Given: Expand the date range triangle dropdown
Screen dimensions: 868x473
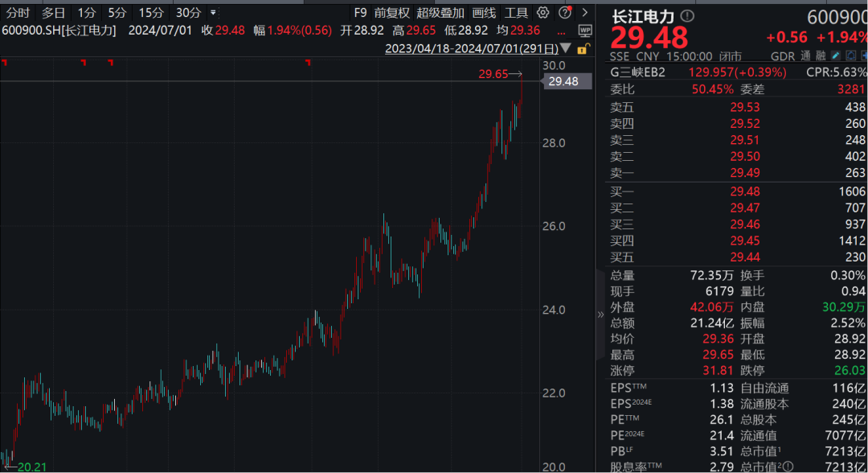Looking at the screenshot, I should tap(565, 48).
